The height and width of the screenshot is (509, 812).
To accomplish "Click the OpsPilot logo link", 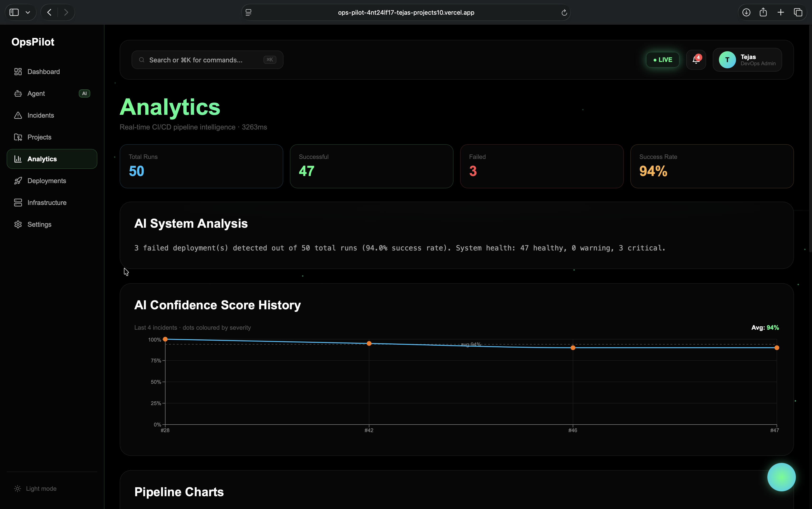I will point(33,42).
